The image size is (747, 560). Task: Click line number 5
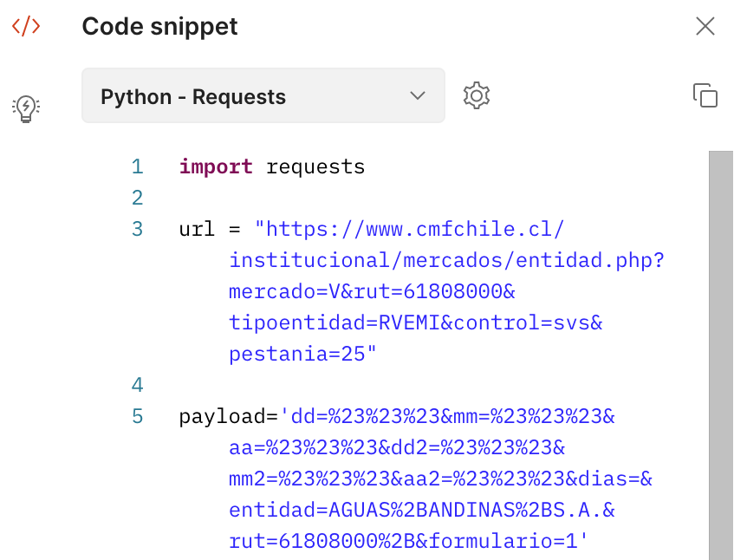tap(137, 417)
